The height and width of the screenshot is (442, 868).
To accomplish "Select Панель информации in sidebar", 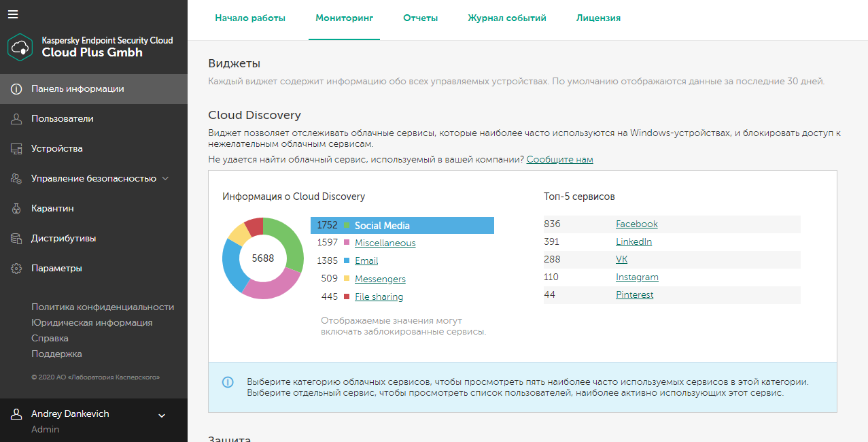I will pyautogui.click(x=94, y=89).
